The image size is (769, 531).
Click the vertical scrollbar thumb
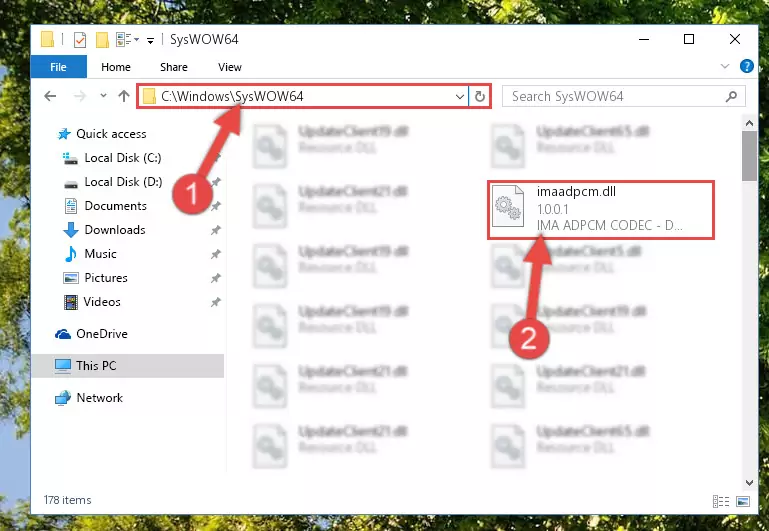click(749, 156)
